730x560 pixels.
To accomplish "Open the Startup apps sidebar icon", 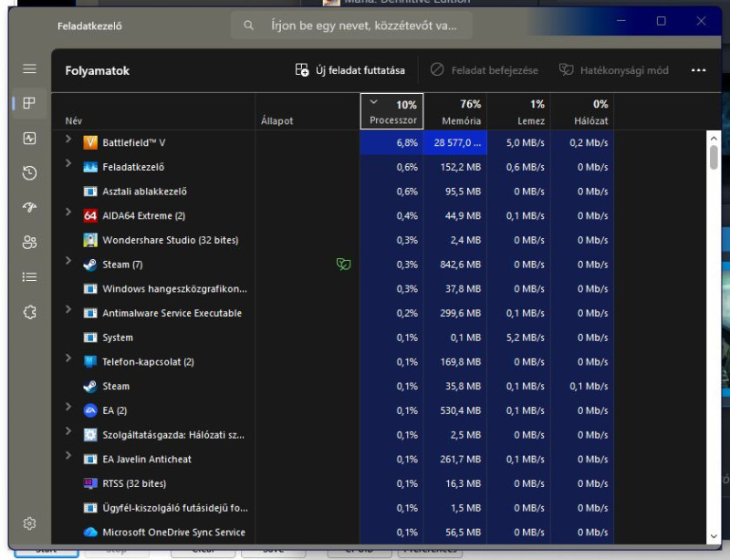I will 29,207.
